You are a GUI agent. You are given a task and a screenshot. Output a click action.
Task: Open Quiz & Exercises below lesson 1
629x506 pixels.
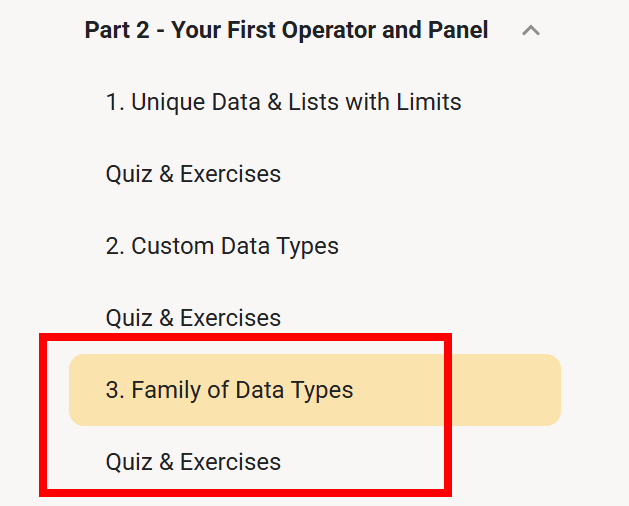[193, 174]
